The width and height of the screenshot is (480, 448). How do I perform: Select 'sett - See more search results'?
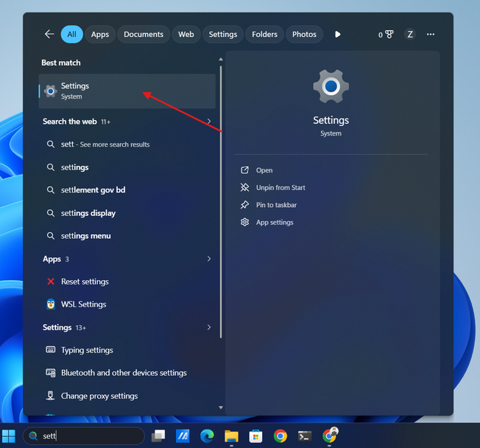click(x=127, y=144)
